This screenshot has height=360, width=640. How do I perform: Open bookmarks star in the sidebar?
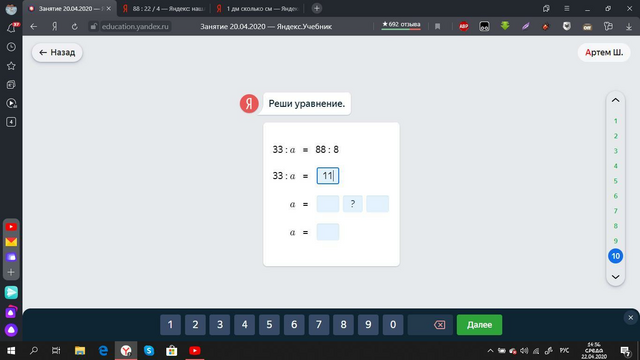11,66
